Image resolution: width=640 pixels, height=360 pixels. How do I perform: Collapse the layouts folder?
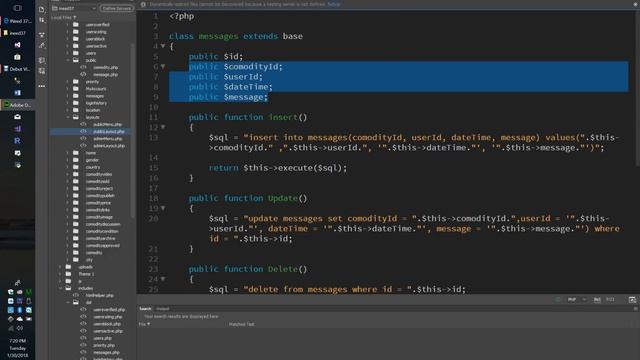(x=67, y=117)
